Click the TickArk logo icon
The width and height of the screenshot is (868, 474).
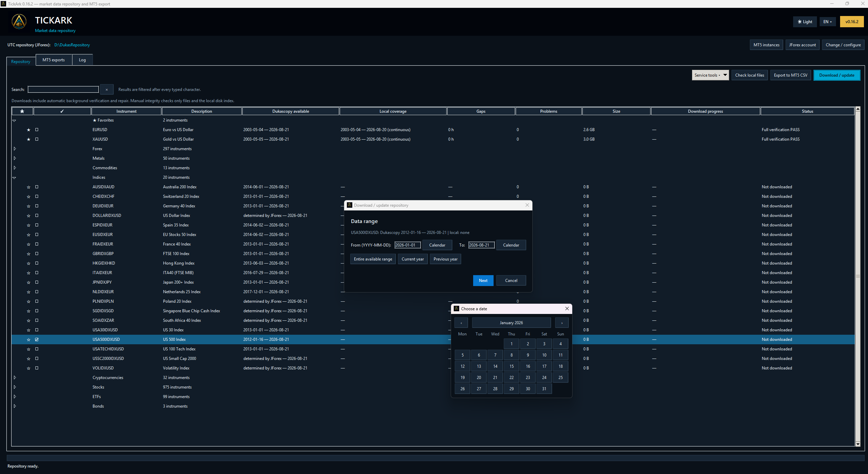[19, 22]
